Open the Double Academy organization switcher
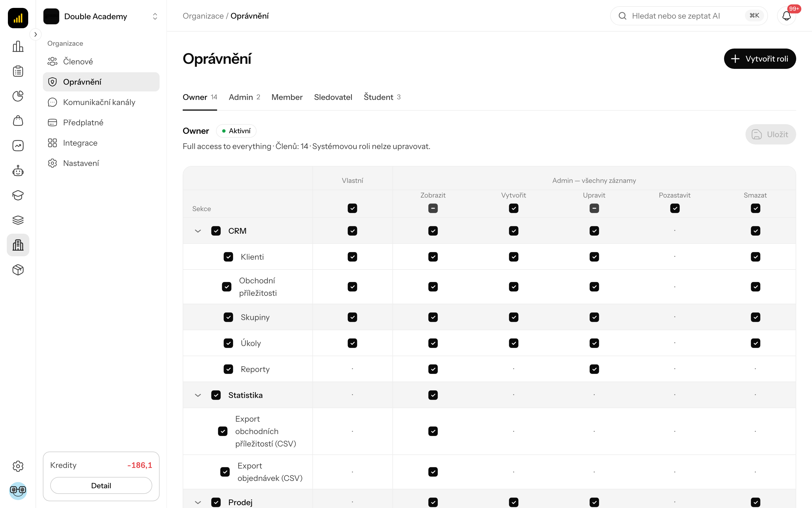 point(101,16)
